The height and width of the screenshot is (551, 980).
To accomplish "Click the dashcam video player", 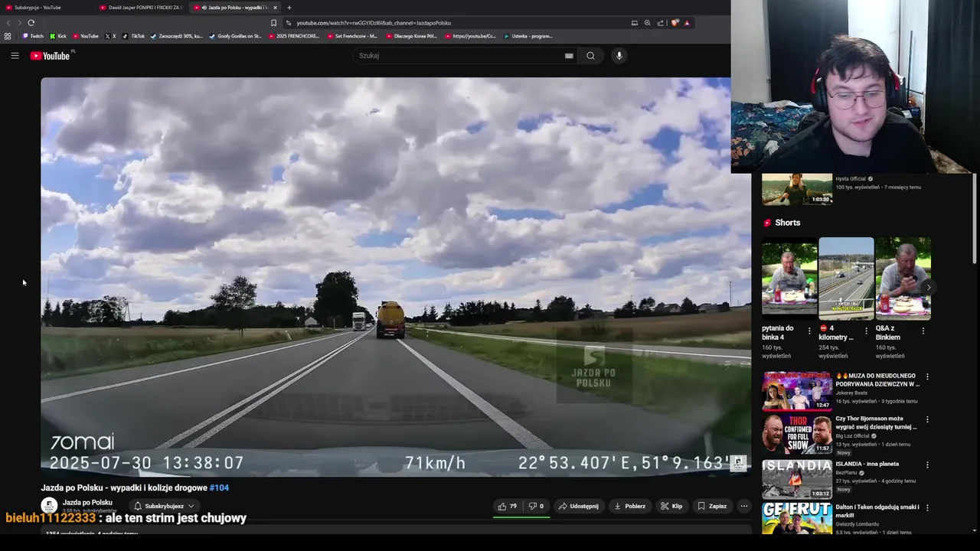I will pos(396,275).
